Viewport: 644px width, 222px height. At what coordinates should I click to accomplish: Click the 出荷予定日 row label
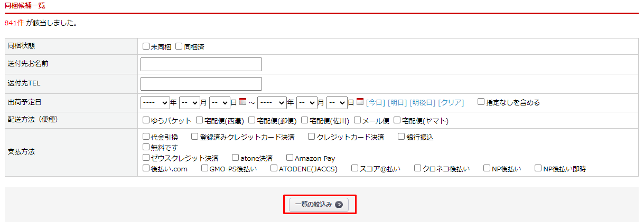coord(24,102)
